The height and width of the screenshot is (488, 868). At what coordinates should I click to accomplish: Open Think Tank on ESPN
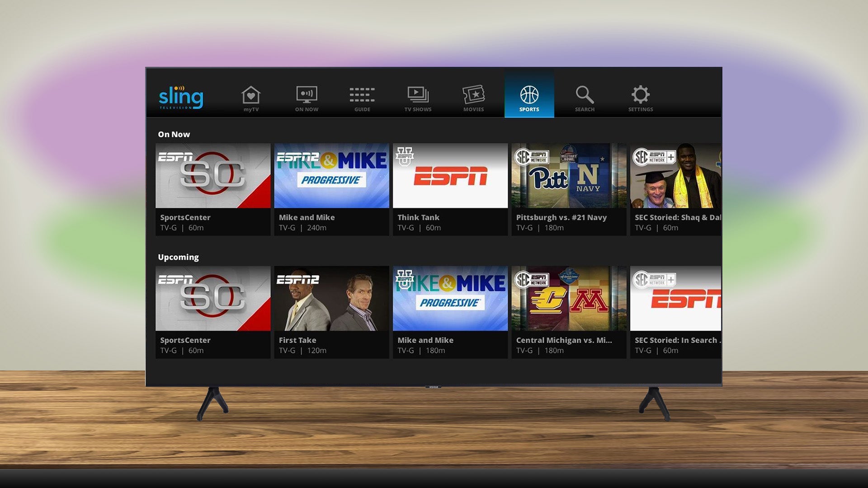pos(449,177)
